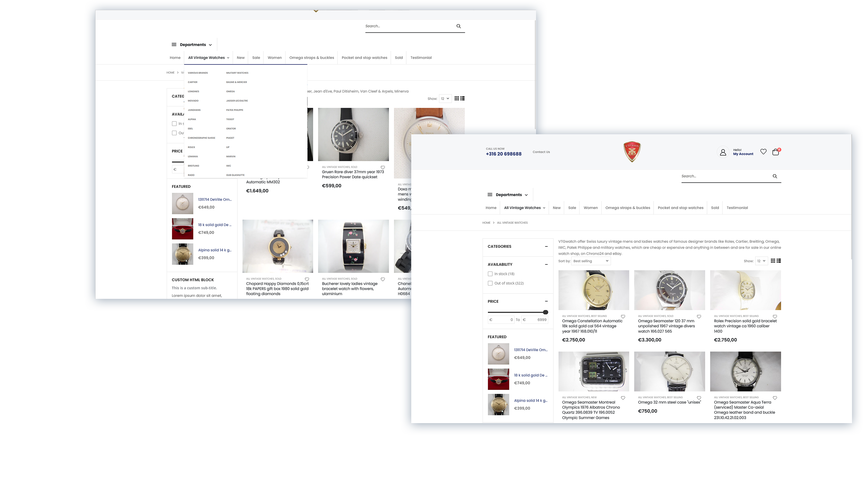The image size is (863, 504).
Task: Open the header wishlist heart icon
Action: click(763, 151)
